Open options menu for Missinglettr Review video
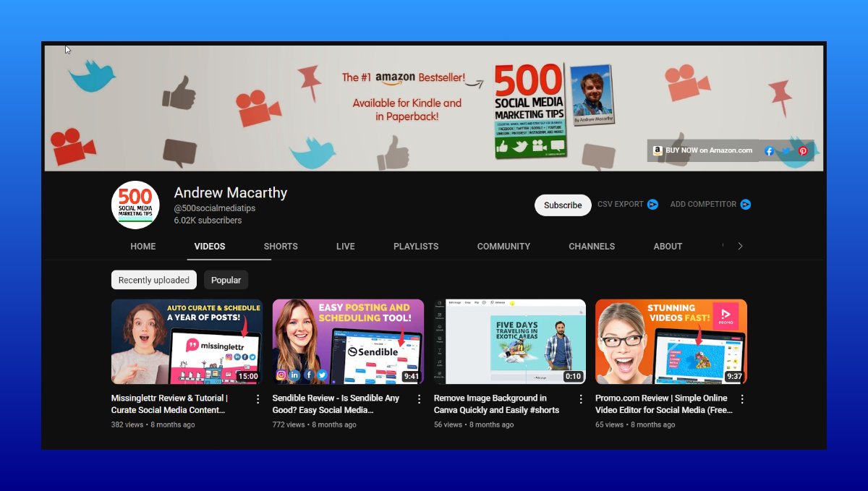868x491 pixels. (258, 399)
